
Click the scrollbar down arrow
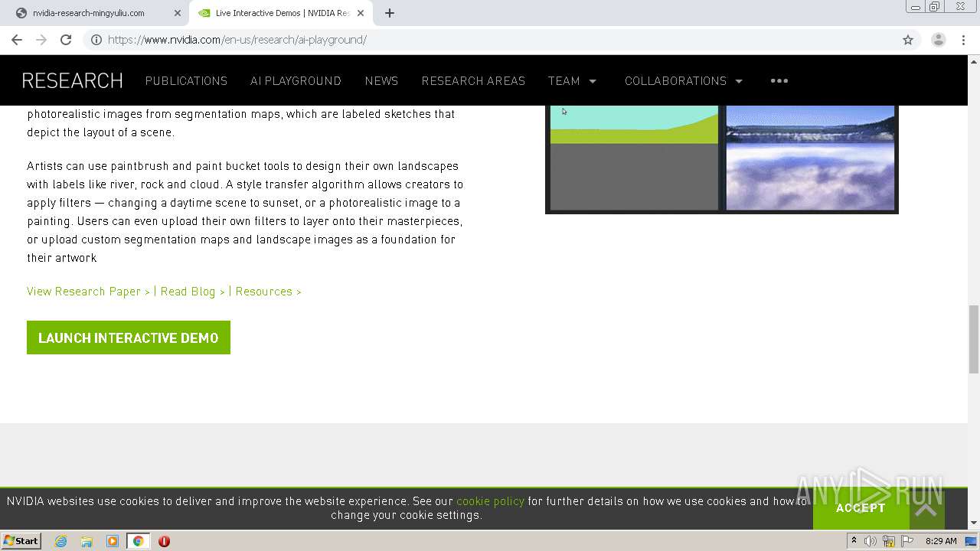pyautogui.click(x=974, y=523)
